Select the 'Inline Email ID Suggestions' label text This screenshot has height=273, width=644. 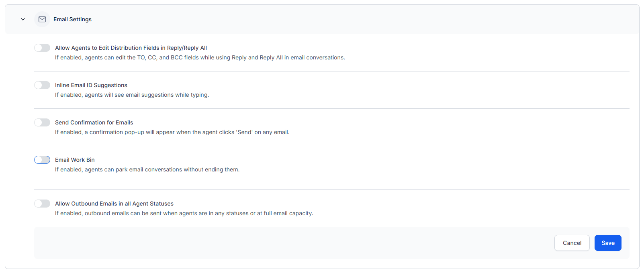[91, 85]
